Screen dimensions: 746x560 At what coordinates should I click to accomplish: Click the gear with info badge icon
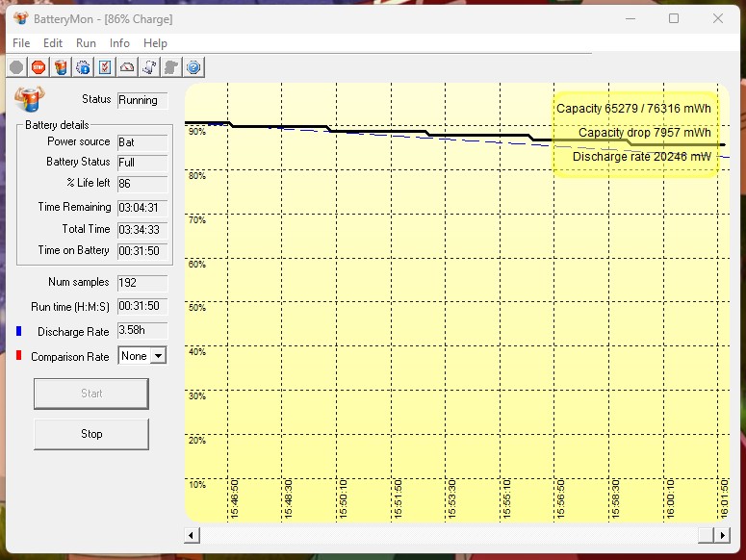point(83,67)
